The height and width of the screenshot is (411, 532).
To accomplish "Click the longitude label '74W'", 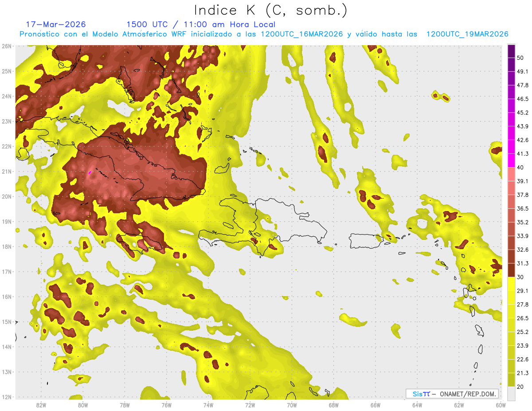I will [208, 405].
